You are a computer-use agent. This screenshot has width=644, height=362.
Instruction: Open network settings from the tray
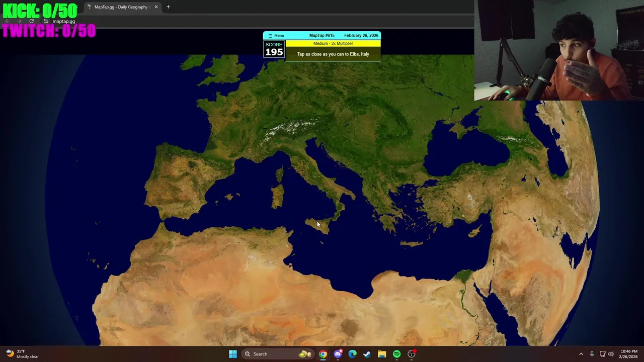[x=602, y=354]
